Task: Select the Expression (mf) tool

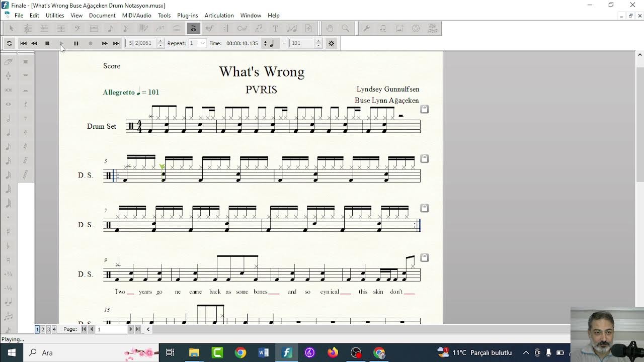Action: [x=209, y=29]
